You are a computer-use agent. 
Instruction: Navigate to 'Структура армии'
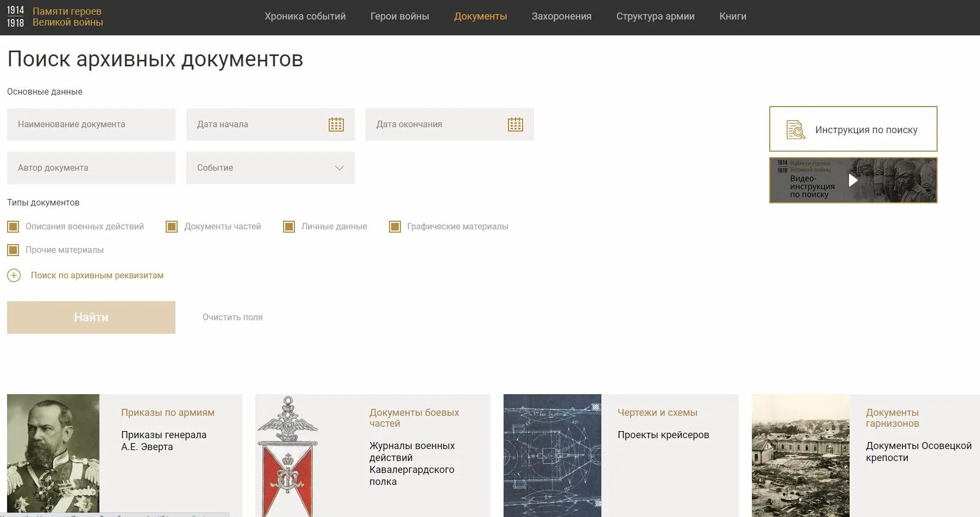pyautogui.click(x=656, y=16)
